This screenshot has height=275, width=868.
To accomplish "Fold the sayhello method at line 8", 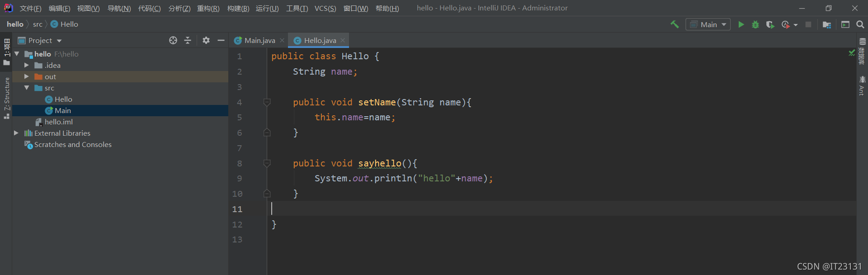I will [267, 163].
